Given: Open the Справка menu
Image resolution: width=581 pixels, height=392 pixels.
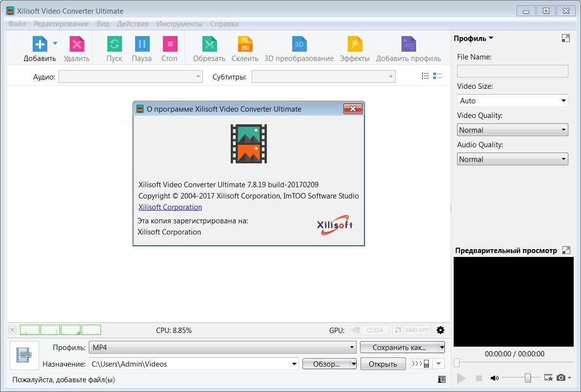Looking at the screenshot, I should 224,24.
